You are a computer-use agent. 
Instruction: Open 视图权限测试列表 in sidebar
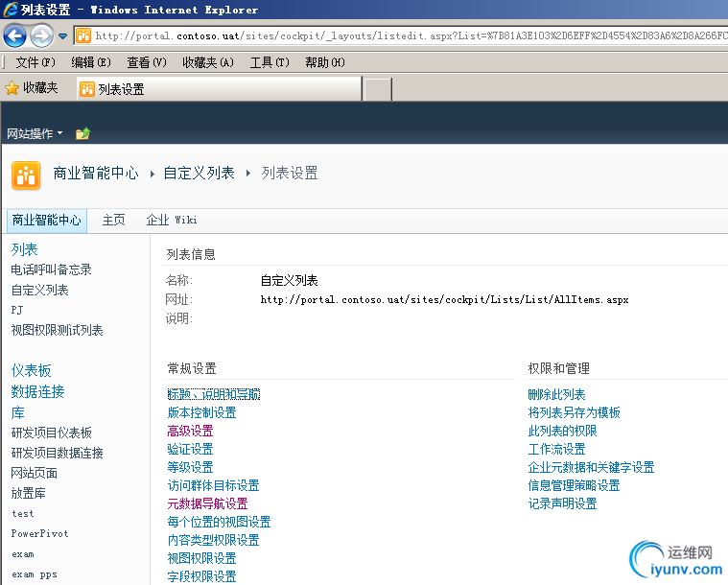(x=57, y=330)
